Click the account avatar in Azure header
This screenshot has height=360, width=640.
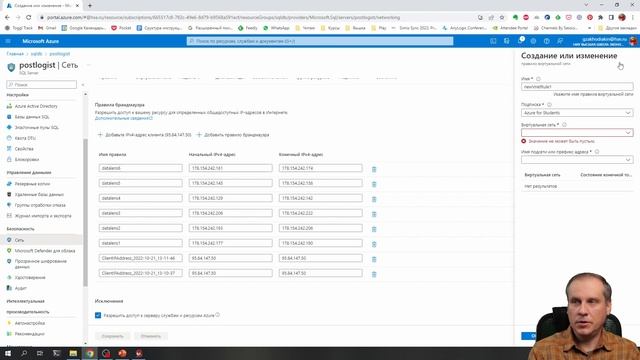click(633, 41)
